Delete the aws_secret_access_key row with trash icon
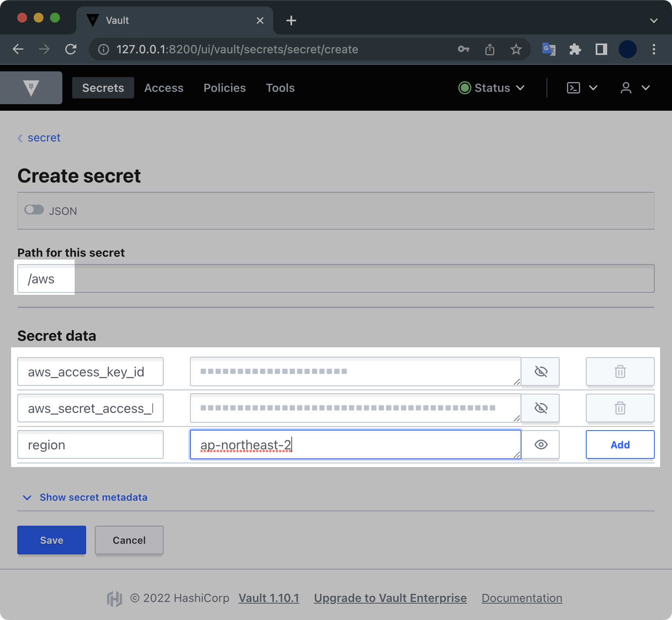 (620, 408)
